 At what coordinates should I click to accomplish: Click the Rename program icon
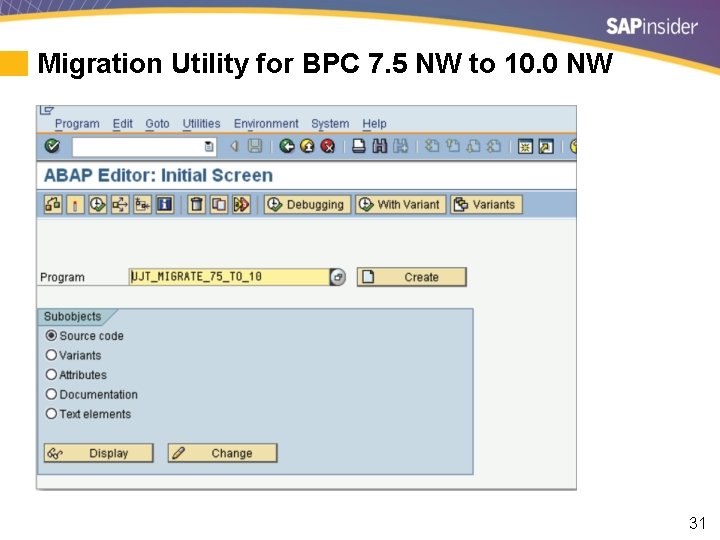pyautogui.click(x=242, y=204)
